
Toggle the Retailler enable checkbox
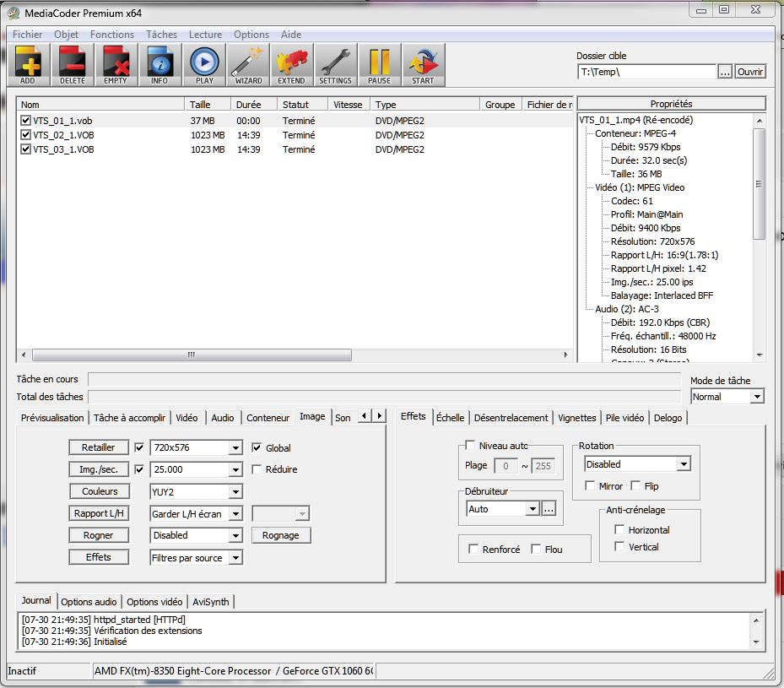point(139,447)
